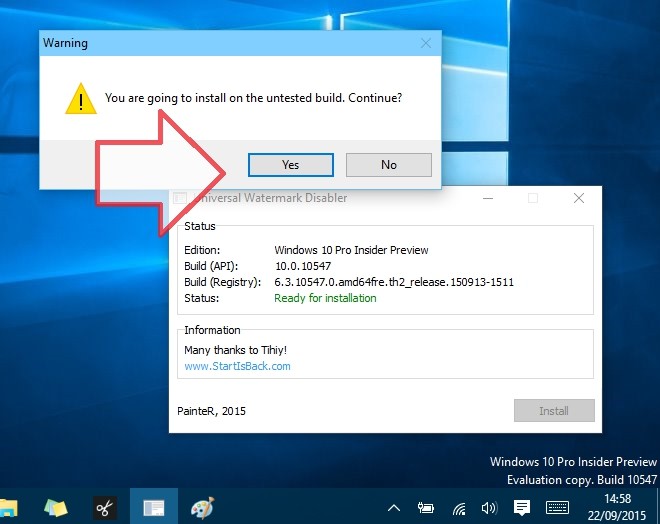Open the www.StartIsBack.com link
This screenshot has height=524, width=660.
pos(237,366)
